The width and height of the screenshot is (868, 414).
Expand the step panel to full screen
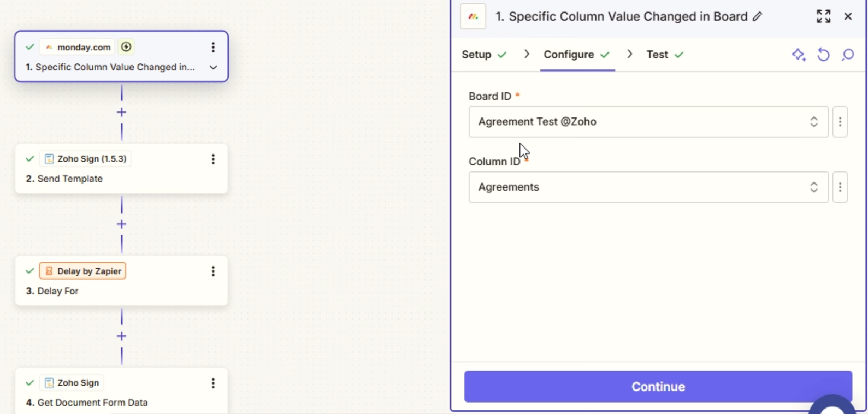tap(823, 16)
